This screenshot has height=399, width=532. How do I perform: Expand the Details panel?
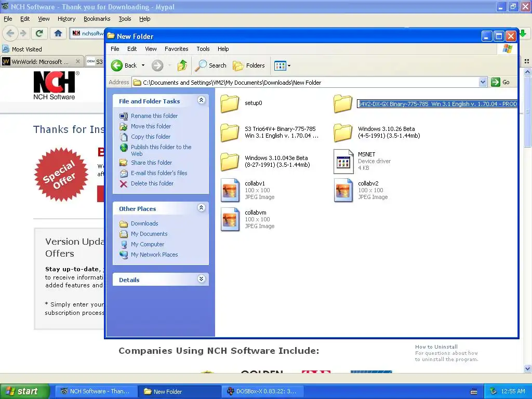coord(201,279)
